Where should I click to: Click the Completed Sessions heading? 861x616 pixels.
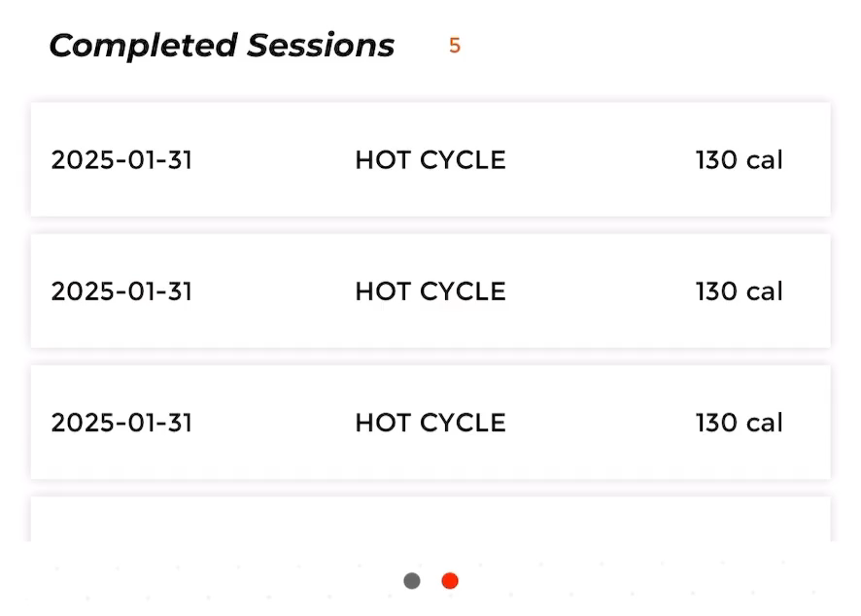tap(222, 46)
